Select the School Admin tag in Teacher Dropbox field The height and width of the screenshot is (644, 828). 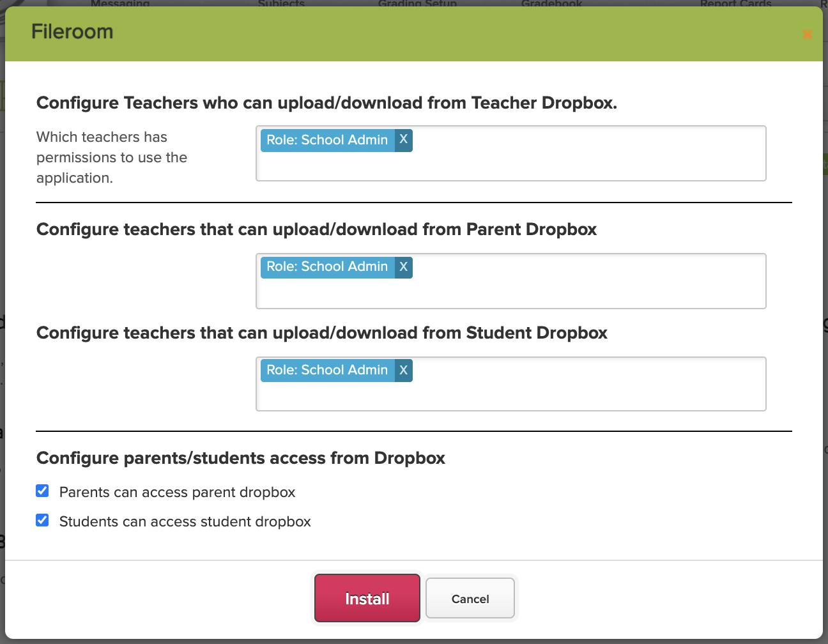[x=327, y=140]
